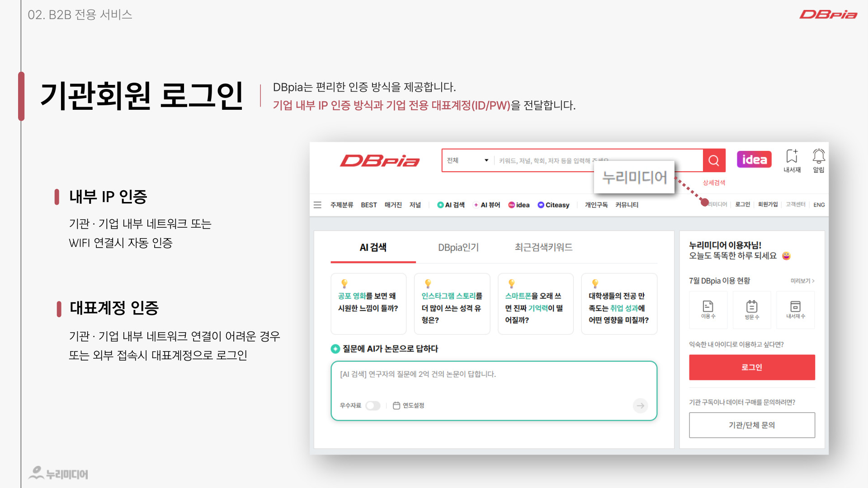Select the 공포 영화 question card
The image size is (868, 488).
tap(368, 304)
